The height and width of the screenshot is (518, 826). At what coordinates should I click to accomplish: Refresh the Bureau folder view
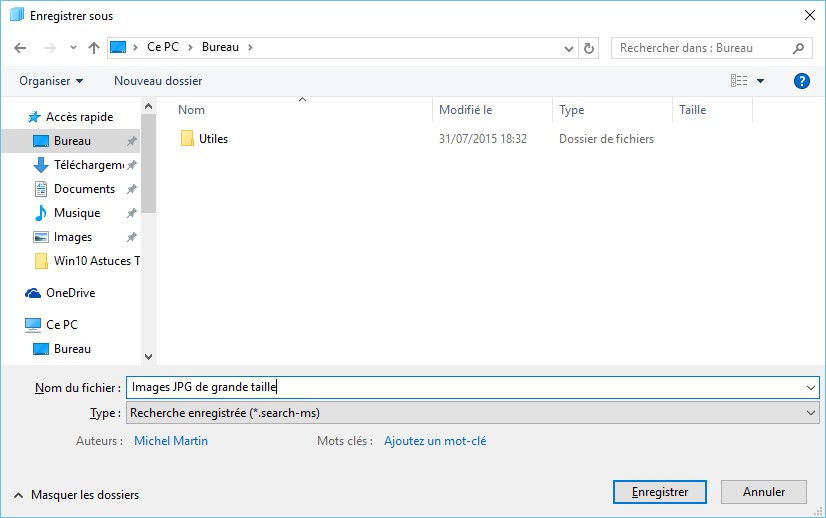(589, 48)
